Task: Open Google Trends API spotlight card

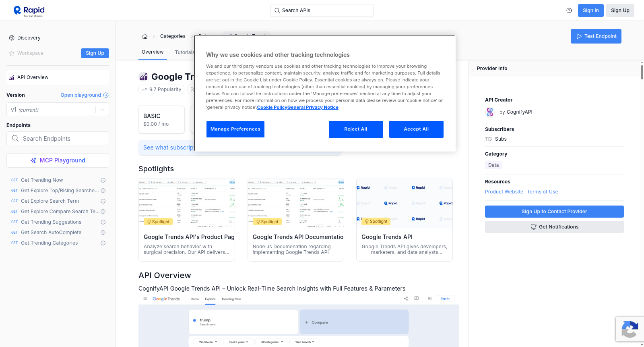Action: [405, 220]
